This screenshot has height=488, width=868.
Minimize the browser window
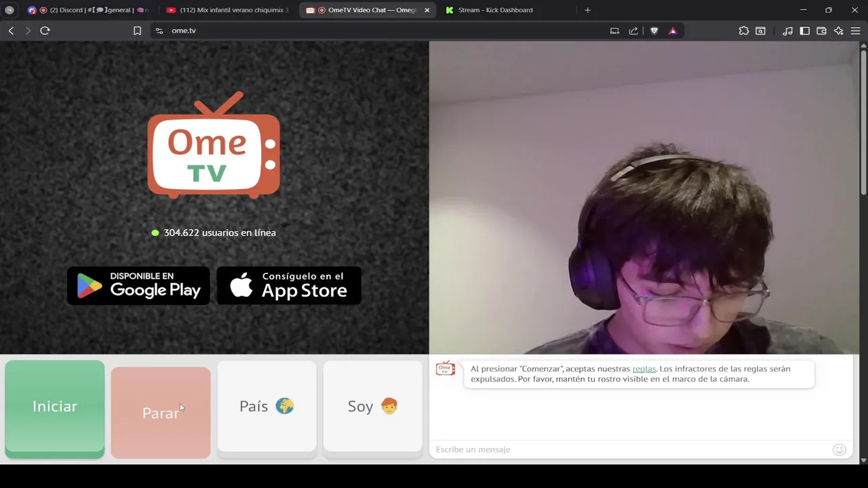[803, 10]
